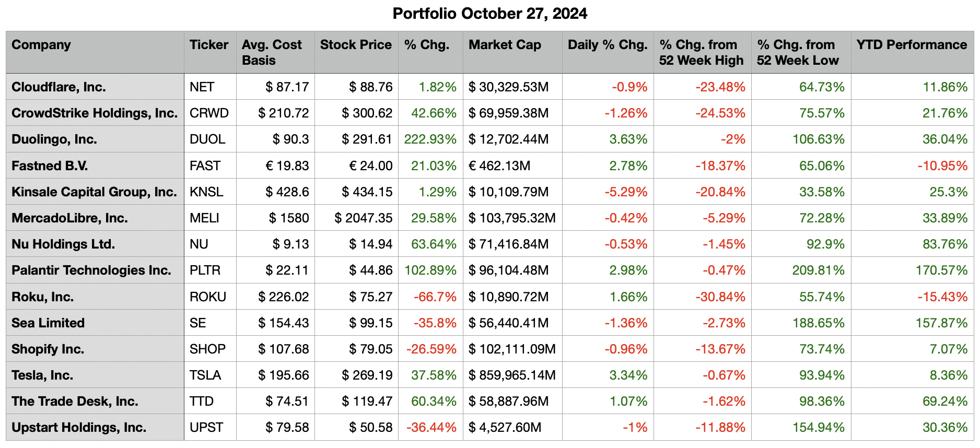Click the Market Cap column header
The width and height of the screenshot is (980, 448).
(x=505, y=45)
